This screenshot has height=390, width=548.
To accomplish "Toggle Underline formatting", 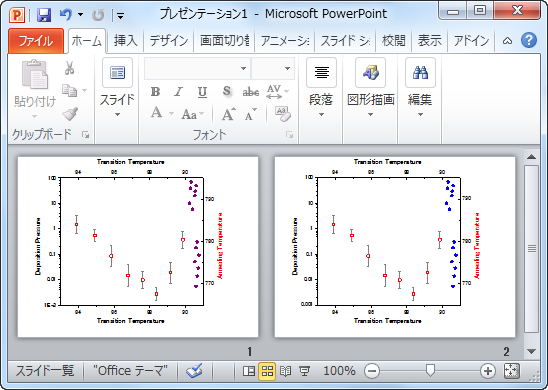I will (x=202, y=92).
